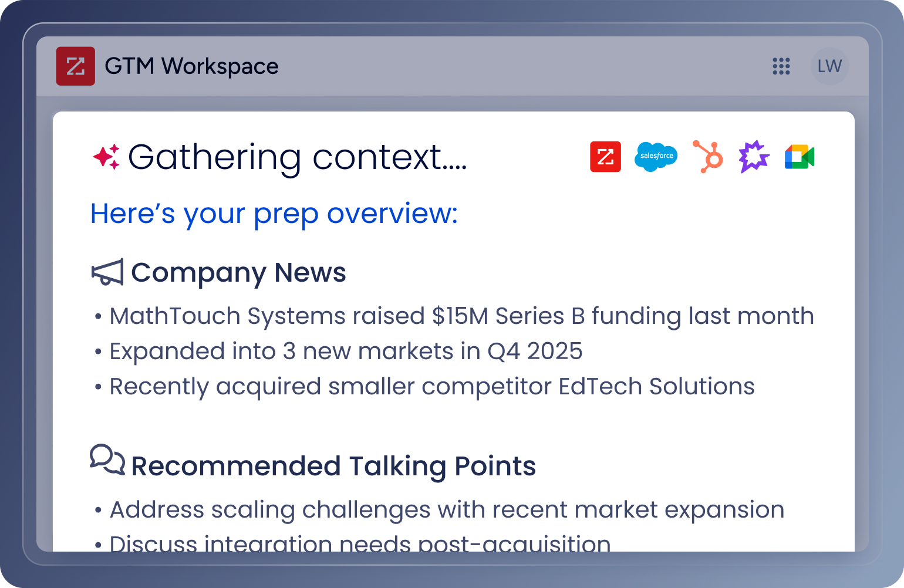Image resolution: width=904 pixels, height=588 pixels.
Task: Click the Company News section heading
Action: 239,272
